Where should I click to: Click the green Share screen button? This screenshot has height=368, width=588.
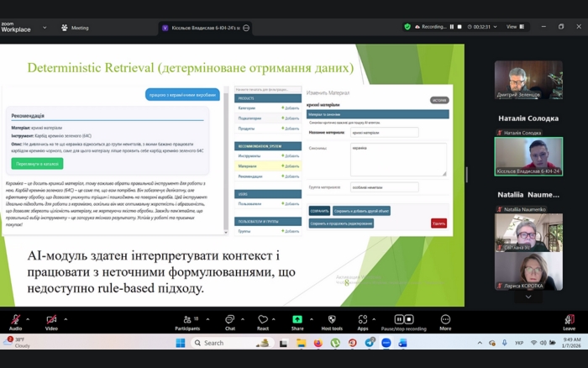tap(297, 319)
